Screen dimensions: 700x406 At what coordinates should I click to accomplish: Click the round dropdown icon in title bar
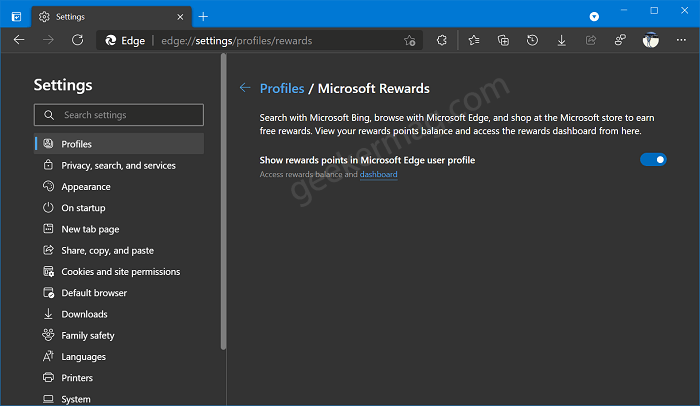coord(594,17)
